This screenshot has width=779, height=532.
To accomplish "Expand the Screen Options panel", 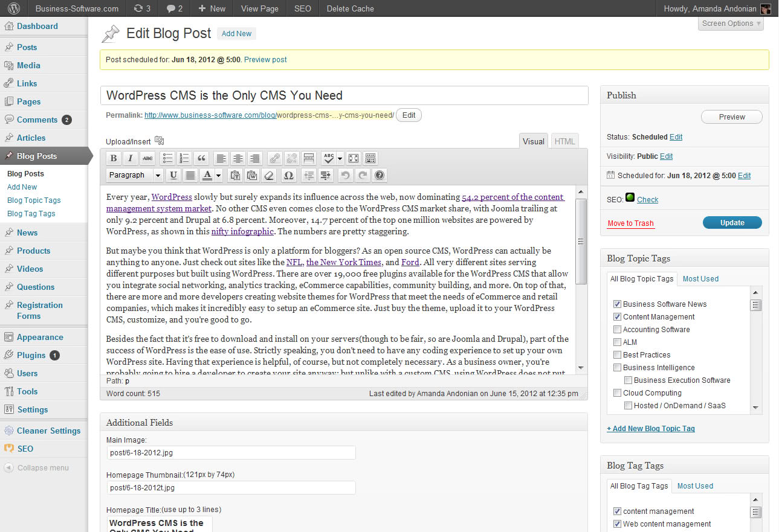I will (x=731, y=24).
